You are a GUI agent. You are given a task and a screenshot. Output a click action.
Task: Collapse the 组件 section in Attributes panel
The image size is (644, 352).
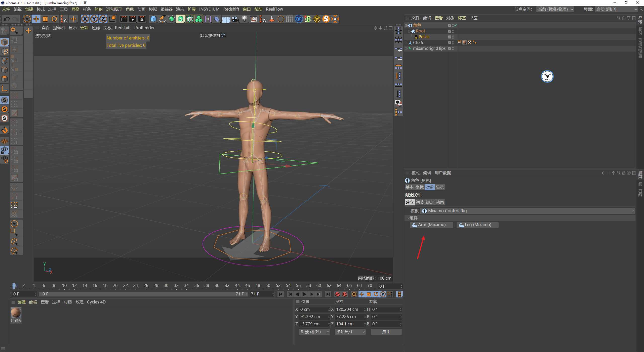(408, 218)
